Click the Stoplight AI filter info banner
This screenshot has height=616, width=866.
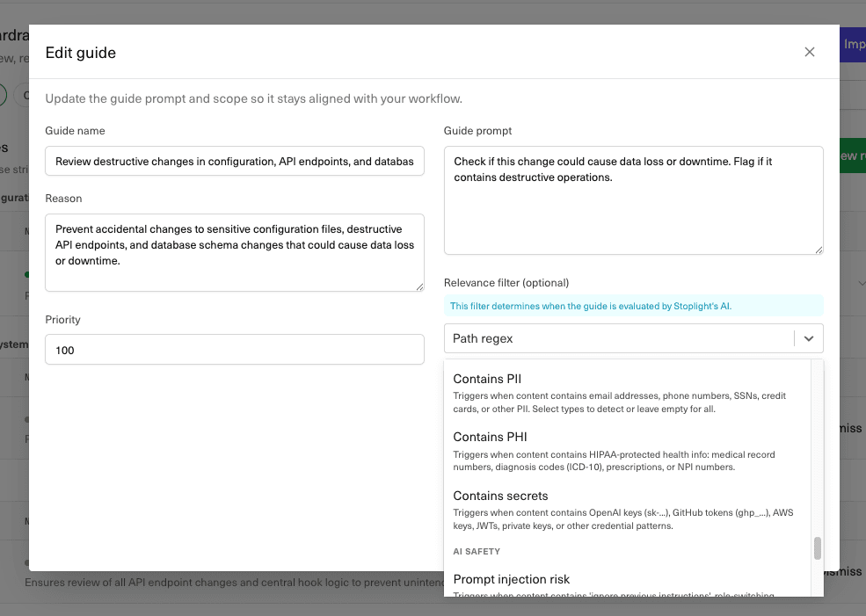(x=633, y=306)
